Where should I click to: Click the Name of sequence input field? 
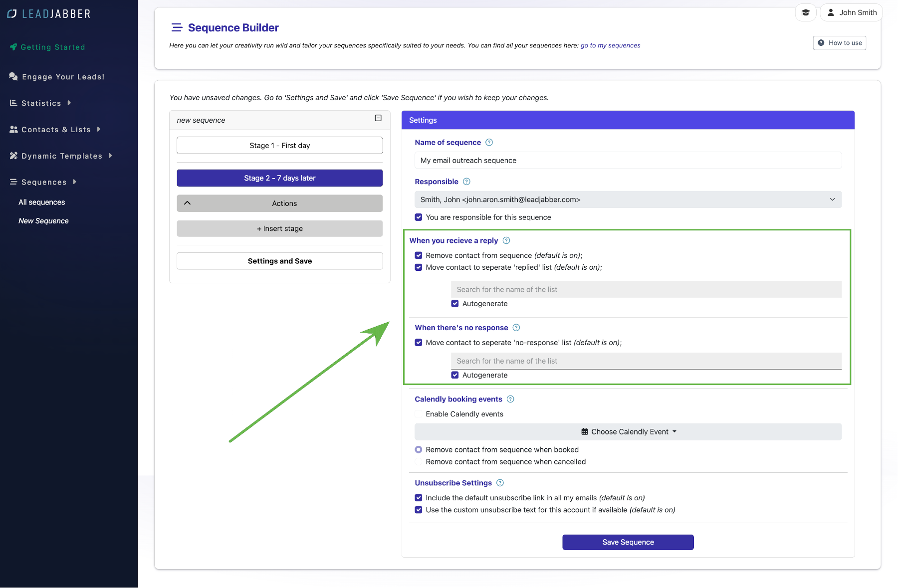pos(628,160)
